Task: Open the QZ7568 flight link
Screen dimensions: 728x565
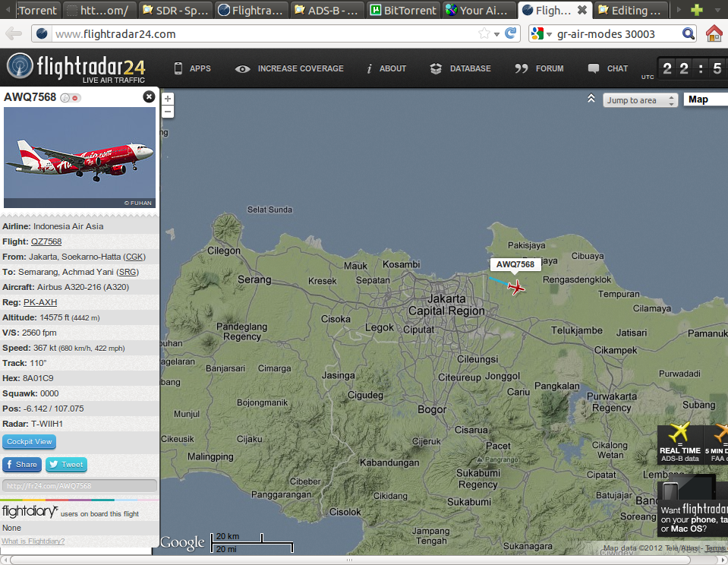Action: 46,241
